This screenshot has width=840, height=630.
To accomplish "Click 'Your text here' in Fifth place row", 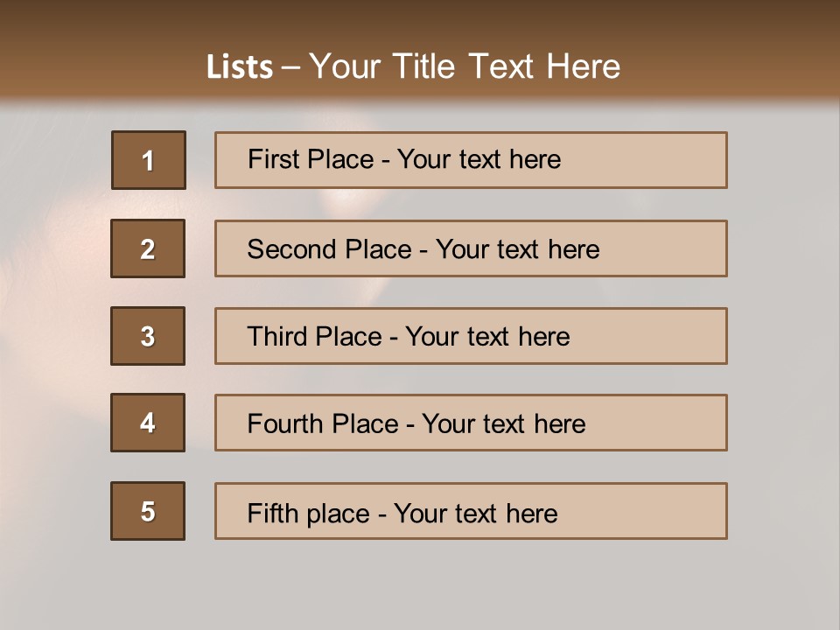I will (475, 513).
